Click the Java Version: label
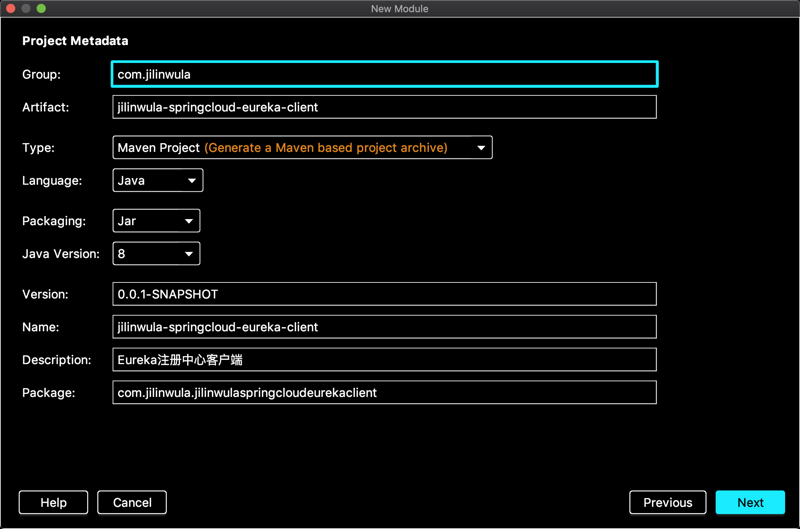Image resolution: width=800 pixels, height=529 pixels. 61,254
